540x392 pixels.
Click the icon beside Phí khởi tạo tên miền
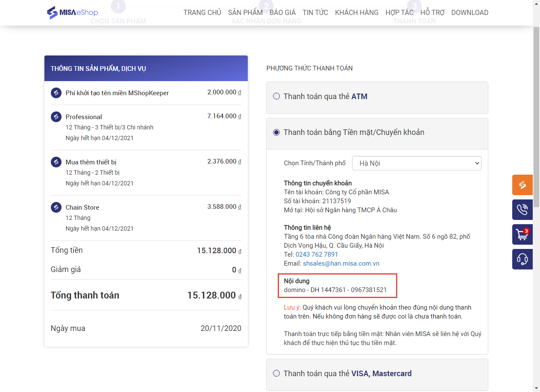pyautogui.click(x=56, y=93)
